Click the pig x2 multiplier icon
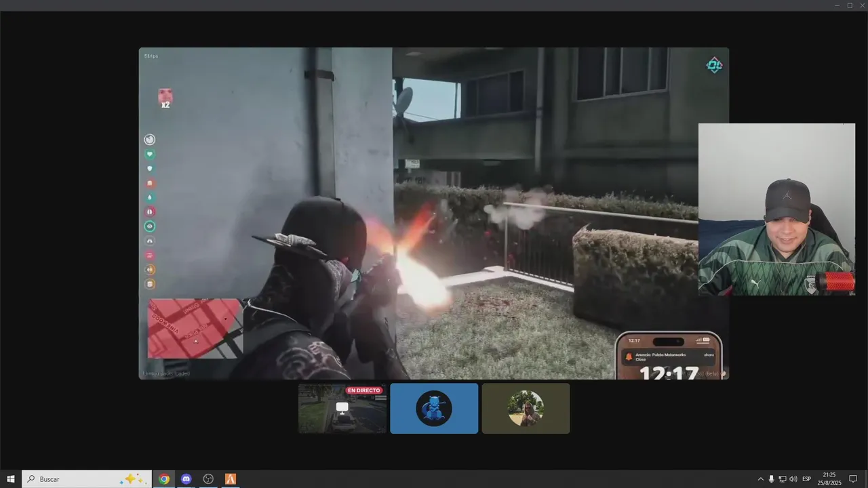This screenshot has width=868, height=488. (x=165, y=98)
